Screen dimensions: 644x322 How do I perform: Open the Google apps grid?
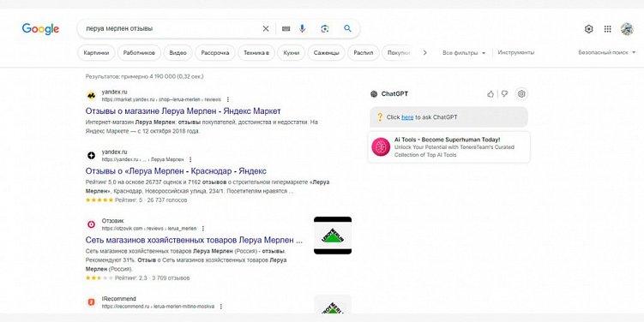coord(607,29)
